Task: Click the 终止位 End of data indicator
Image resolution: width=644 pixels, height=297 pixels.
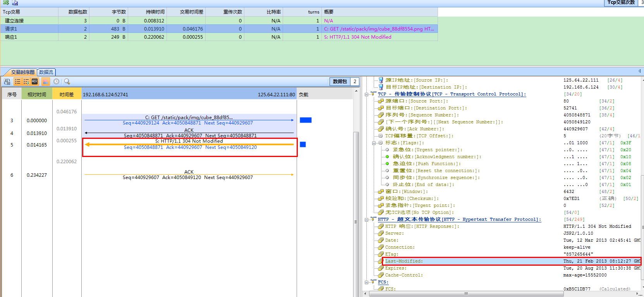Action: tap(387, 184)
